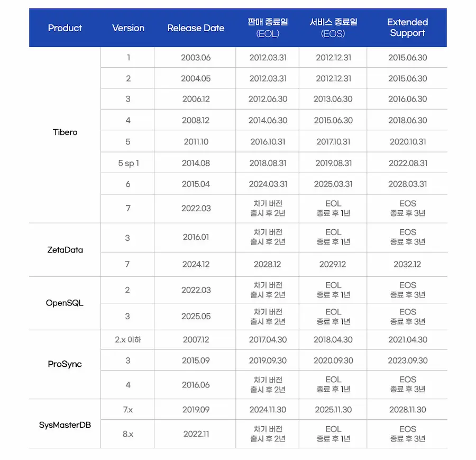
Task: Click release date 2003.06 cell
Action: [196, 57]
